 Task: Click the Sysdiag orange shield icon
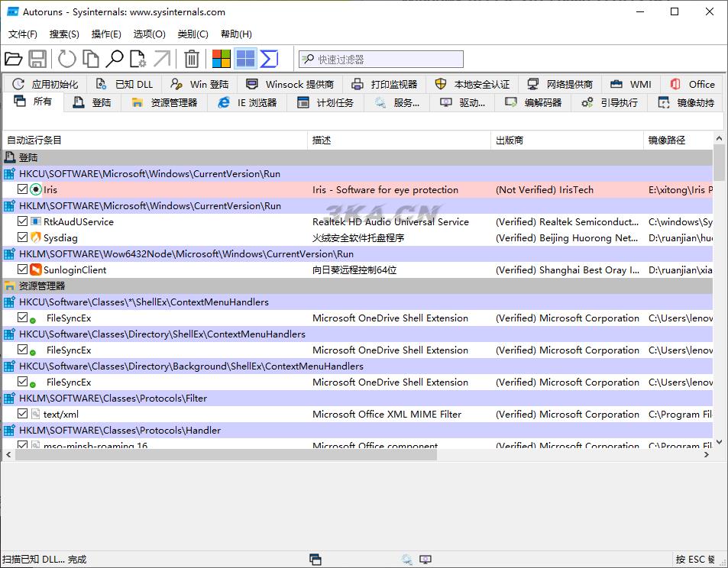pyautogui.click(x=36, y=237)
